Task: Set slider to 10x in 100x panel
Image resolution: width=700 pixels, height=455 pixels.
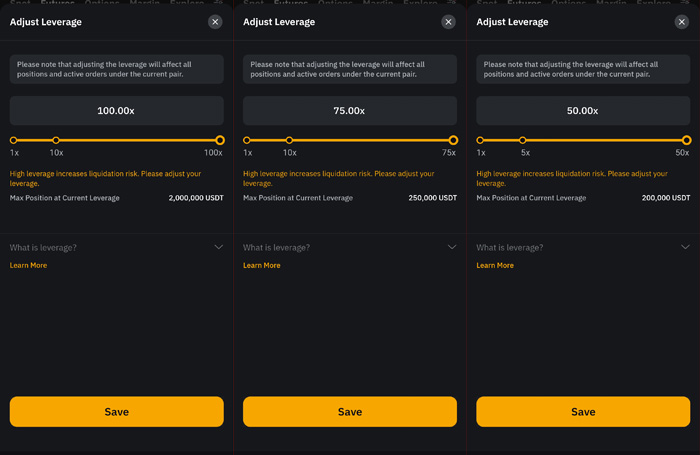Action: (56, 140)
